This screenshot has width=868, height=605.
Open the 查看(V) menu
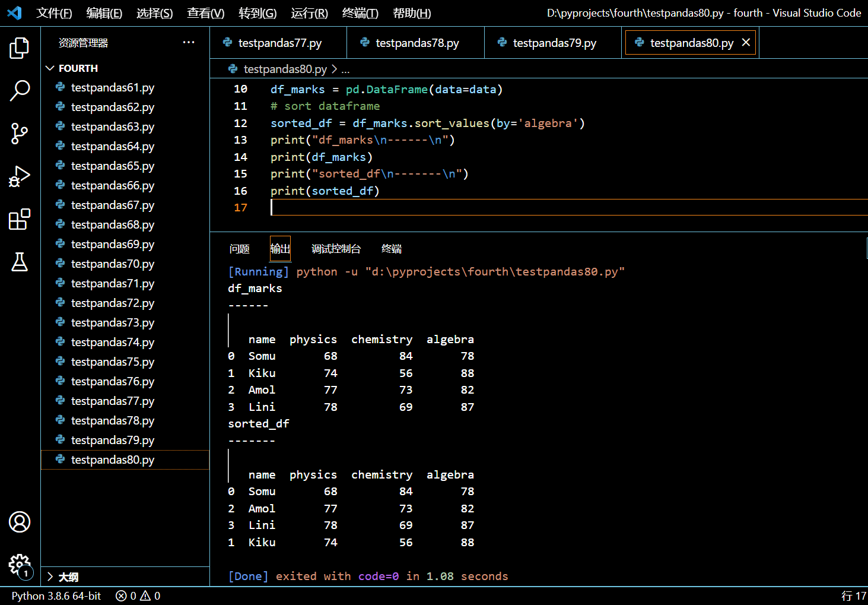coord(206,13)
